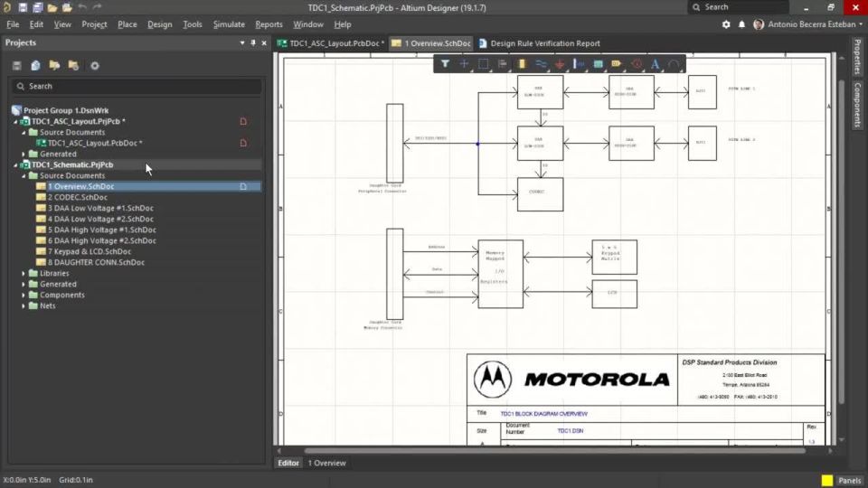Collapse TDC1_ASC_Layout.PrjPcb project node
Viewport: 868px width, 488px height.
tap(15, 121)
